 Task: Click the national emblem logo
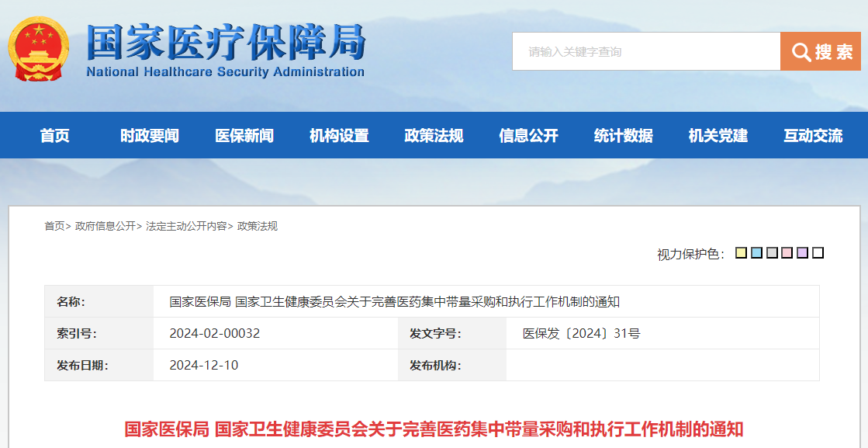tap(39, 49)
